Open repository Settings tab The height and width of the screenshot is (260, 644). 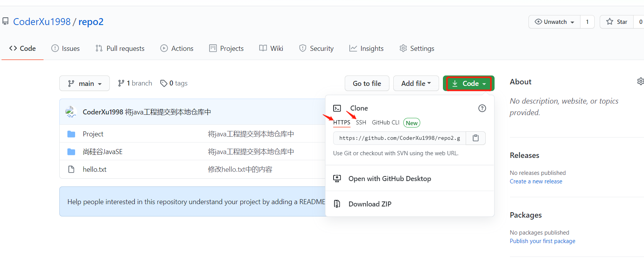417,48
